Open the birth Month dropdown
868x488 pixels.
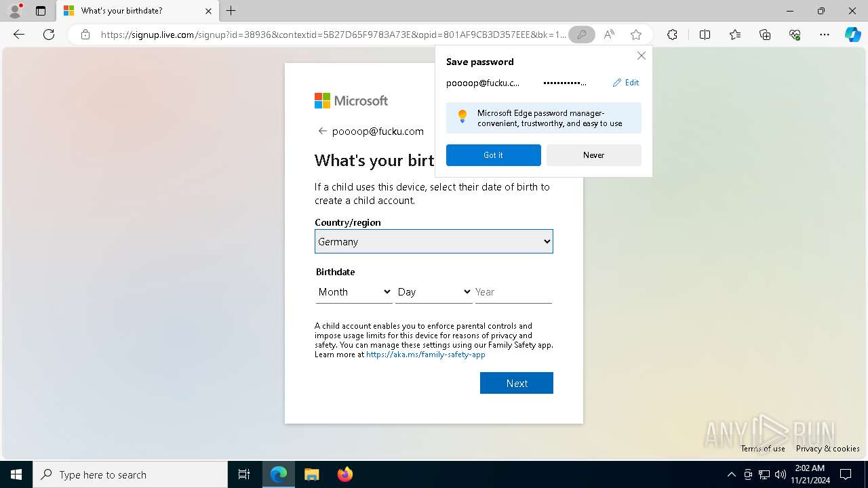pos(354,292)
